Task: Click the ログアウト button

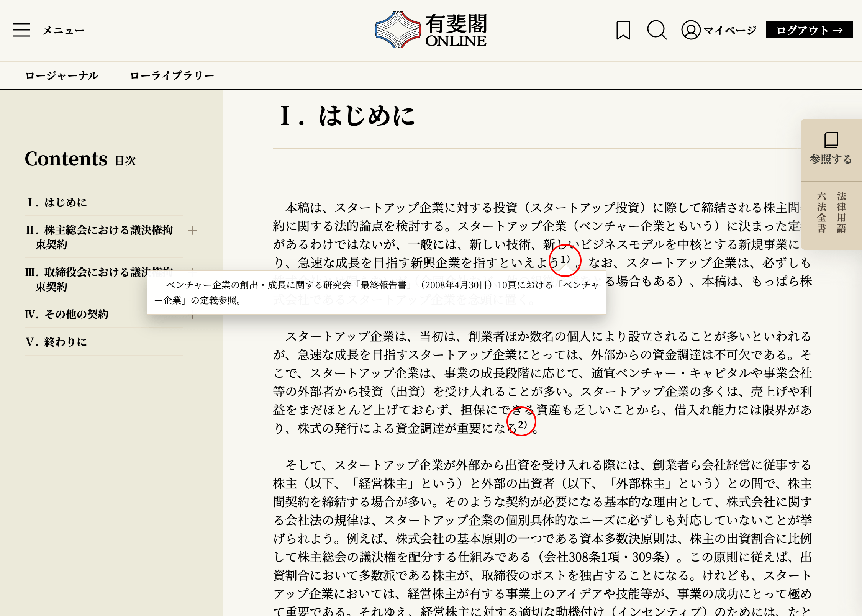Action: 809,30
